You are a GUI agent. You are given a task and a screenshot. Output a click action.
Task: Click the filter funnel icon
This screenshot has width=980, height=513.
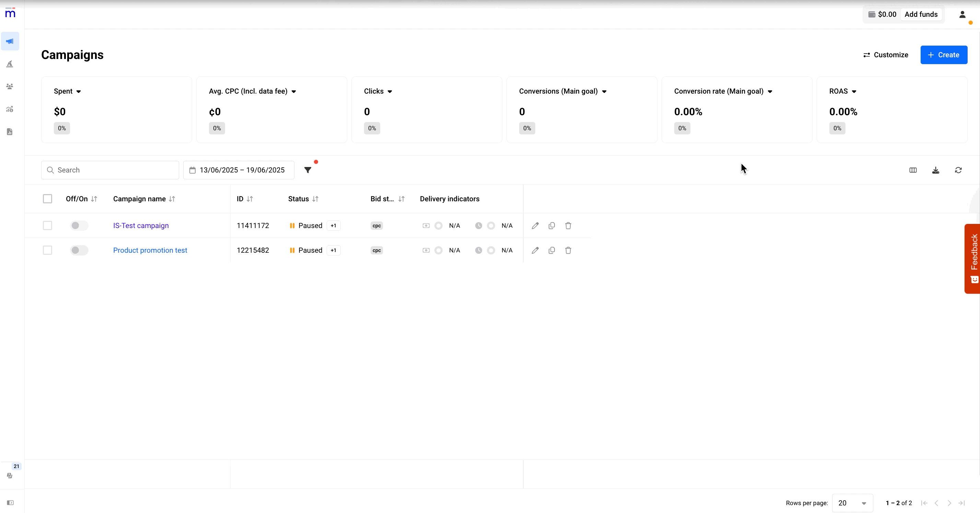click(x=308, y=170)
